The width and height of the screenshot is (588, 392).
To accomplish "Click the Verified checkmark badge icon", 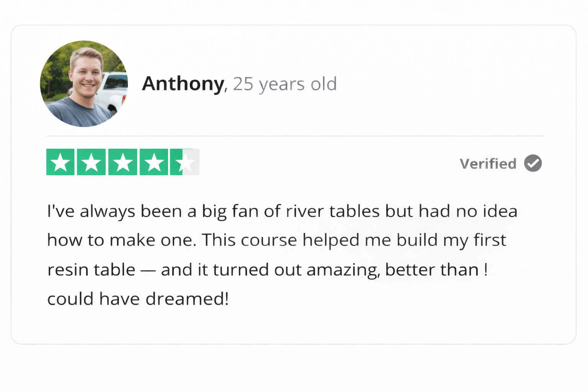I will point(533,163).
